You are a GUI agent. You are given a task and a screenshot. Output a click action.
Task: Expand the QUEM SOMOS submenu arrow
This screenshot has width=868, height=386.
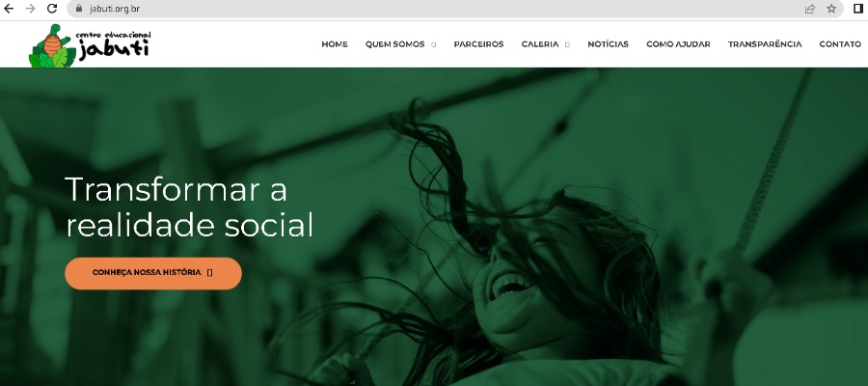(x=433, y=44)
